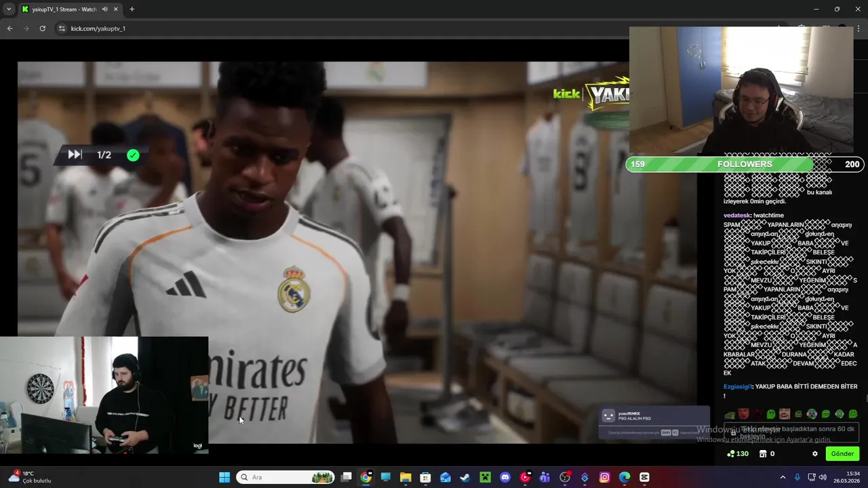The height and width of the screenshot is (488, 868).
Task: Open chat settings gear icon
Action: click(x=815, y=453)
